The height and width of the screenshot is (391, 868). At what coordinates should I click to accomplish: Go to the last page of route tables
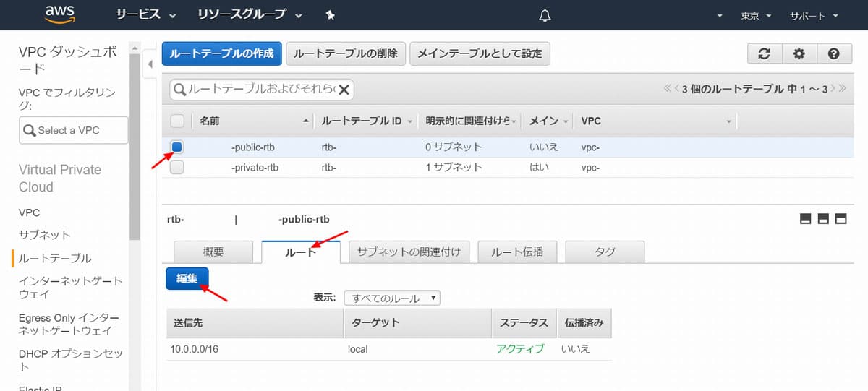click(842, 89)
